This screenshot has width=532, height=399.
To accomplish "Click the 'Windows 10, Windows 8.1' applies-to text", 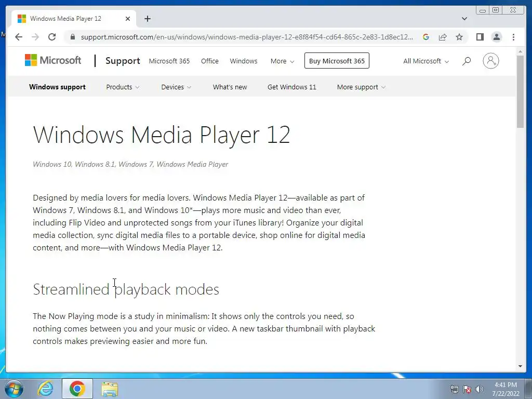I will tap(130, 164).
